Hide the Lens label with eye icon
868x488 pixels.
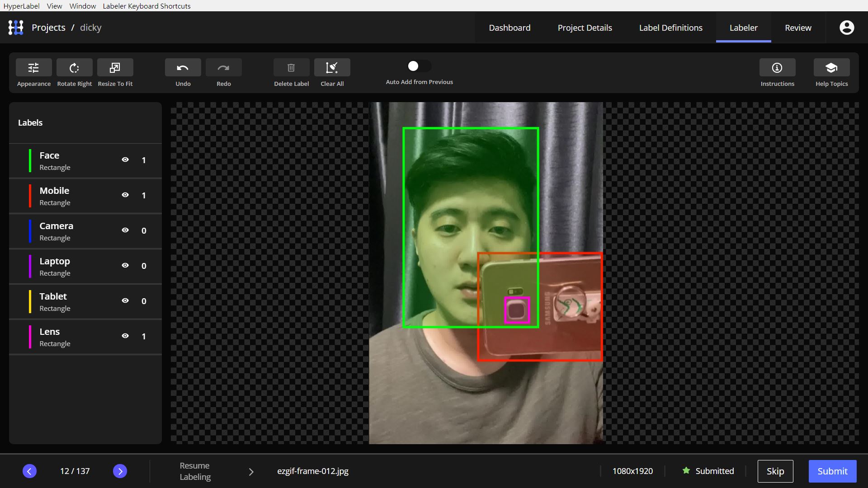125,336
